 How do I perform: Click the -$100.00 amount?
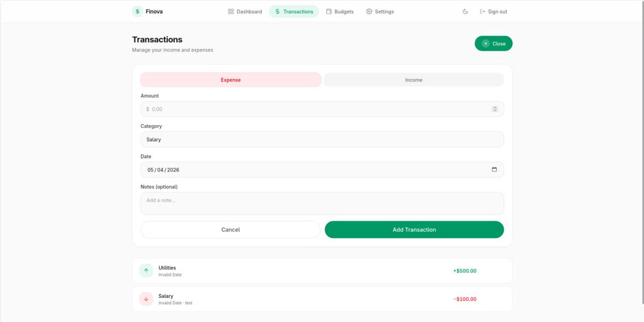point(465,299)
